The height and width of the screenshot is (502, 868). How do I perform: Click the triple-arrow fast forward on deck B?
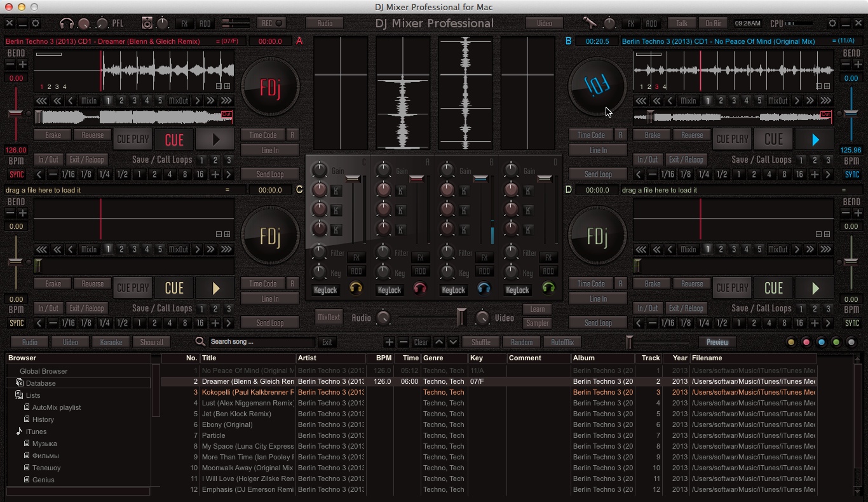[x=825, y=100]
